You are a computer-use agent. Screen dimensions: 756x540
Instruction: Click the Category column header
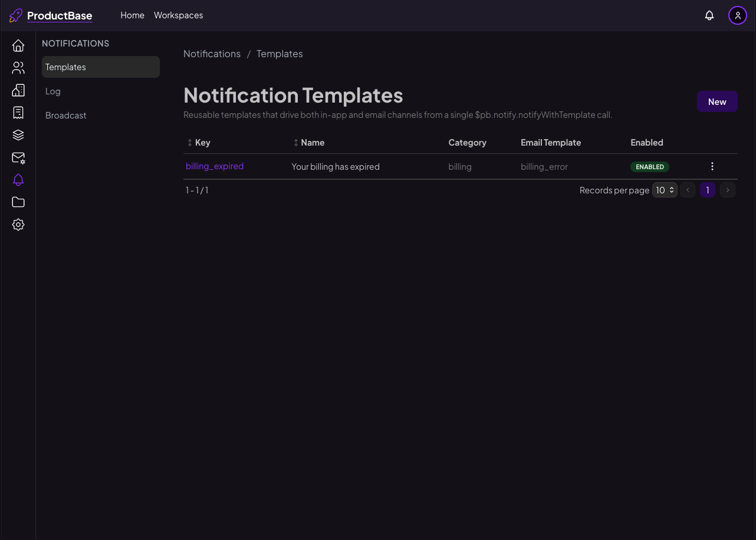[x=468, y=143]
